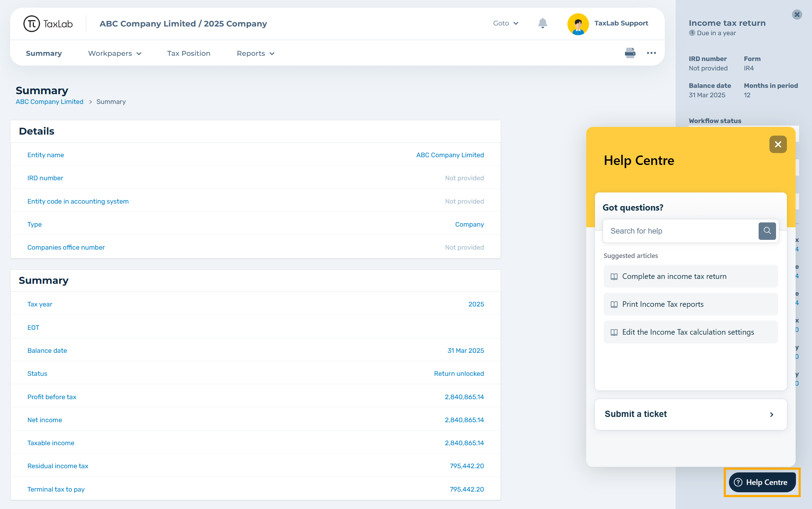Click the search magnifier button in Help Centre

(767, 231)
